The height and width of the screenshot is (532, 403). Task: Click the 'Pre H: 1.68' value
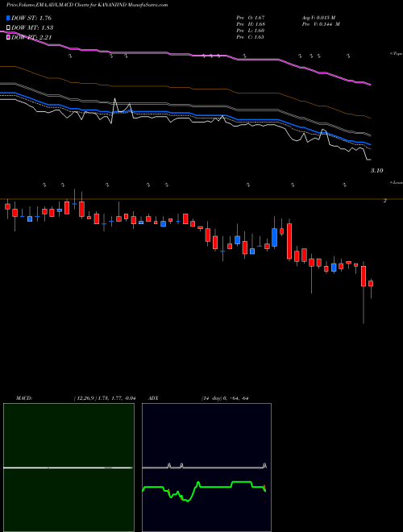pos(251,24)
